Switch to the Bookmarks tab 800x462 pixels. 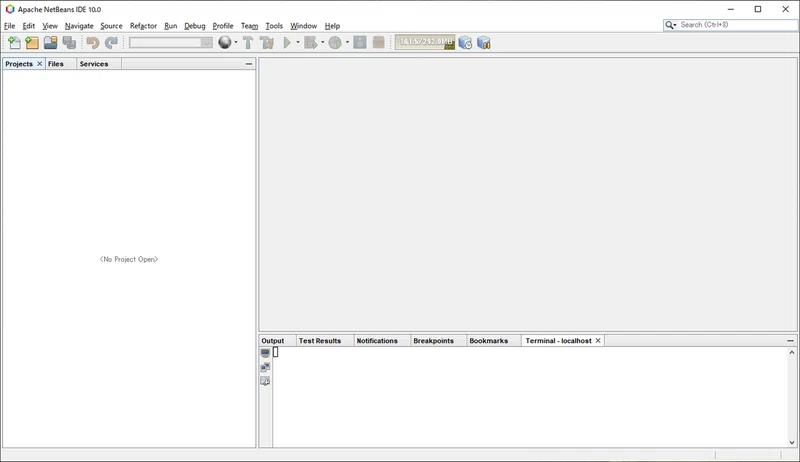(x=489, y=341)
